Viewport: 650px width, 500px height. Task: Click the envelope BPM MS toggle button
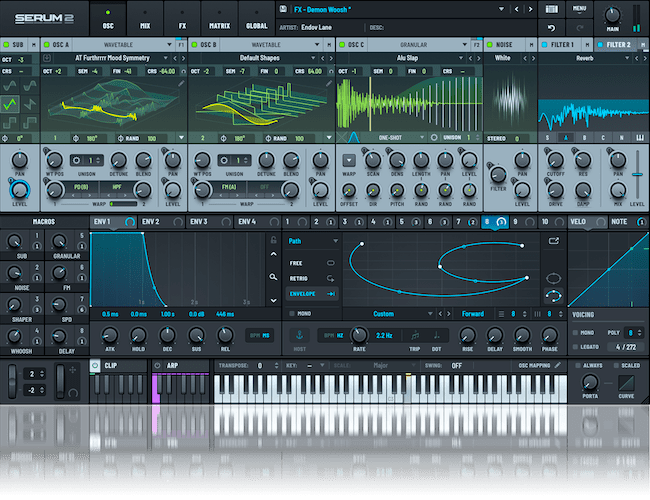coord(260,335)
